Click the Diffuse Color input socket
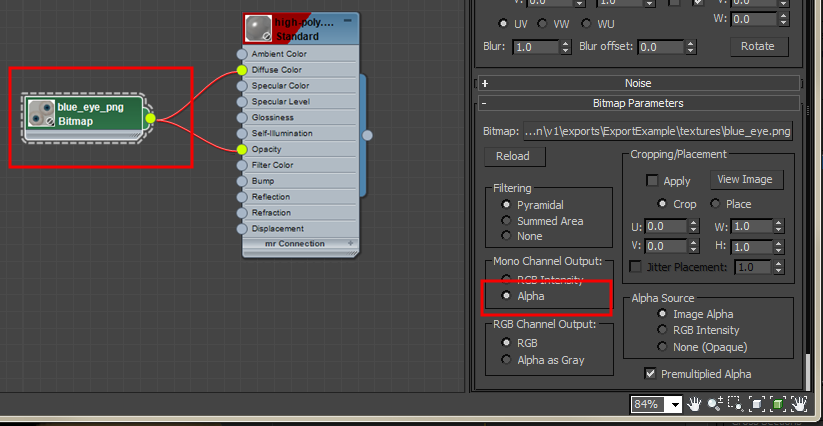Image resolution: width=823 pixels, height=426 pixels. coord(241,70)
